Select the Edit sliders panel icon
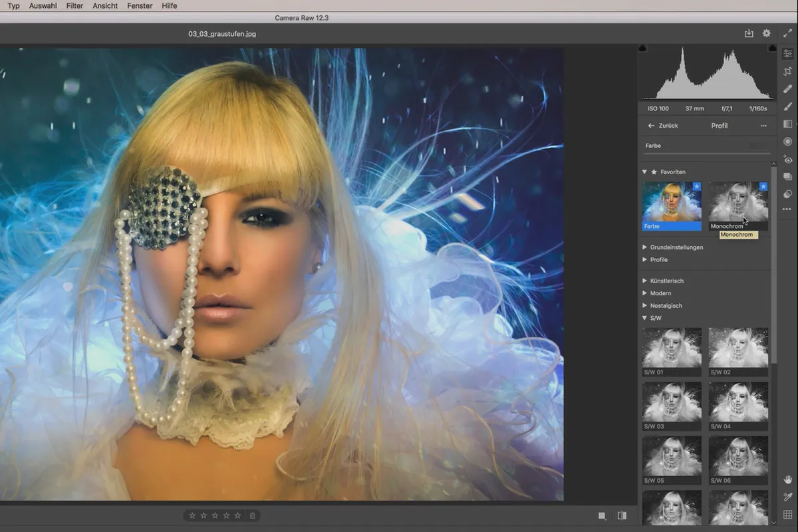The width and height of the screenshot is (798, 532). click(x=788, y=54)
